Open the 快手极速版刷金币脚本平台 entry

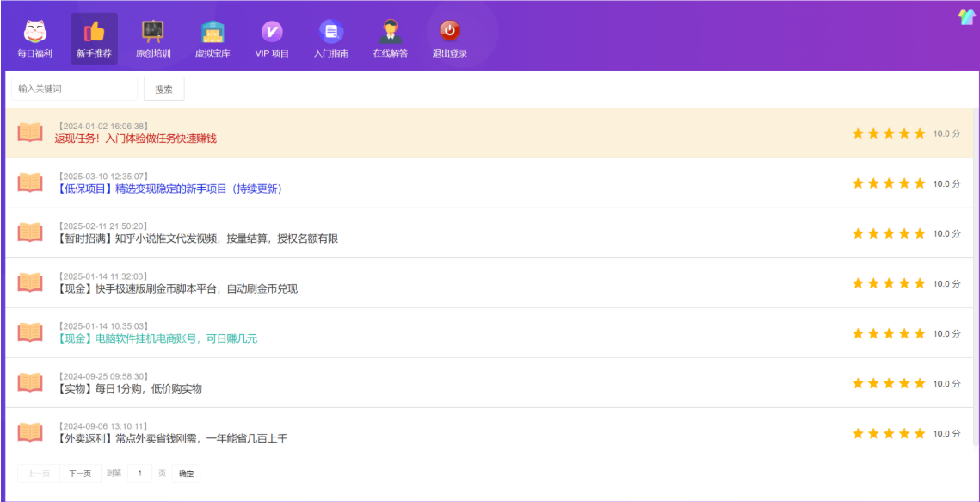[x=176, y=288]
